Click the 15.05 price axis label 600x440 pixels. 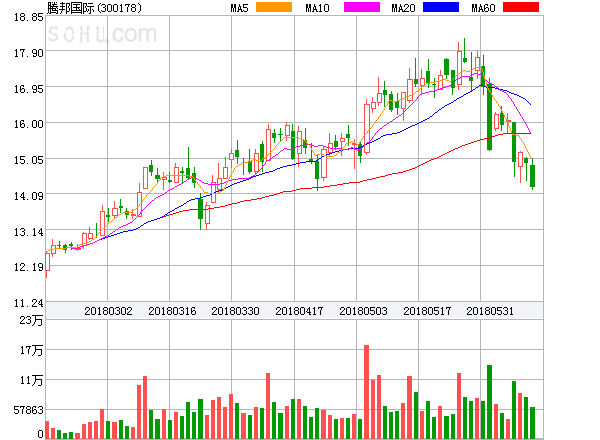(x=29, y=160)
